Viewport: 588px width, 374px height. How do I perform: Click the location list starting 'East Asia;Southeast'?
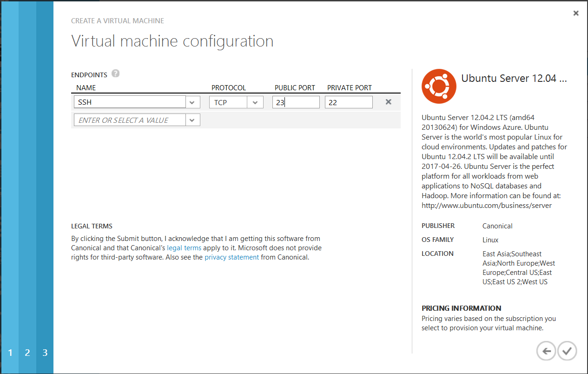click(519, 268)
